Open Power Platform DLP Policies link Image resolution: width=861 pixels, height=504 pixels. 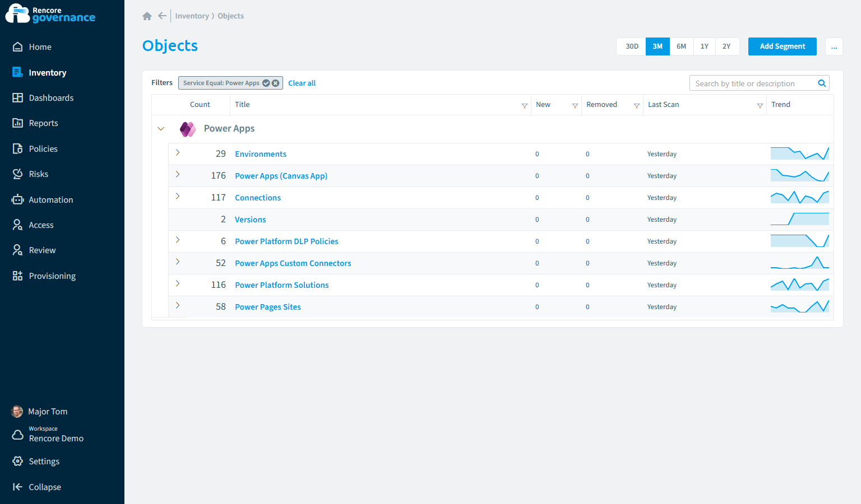pos(286,241)
